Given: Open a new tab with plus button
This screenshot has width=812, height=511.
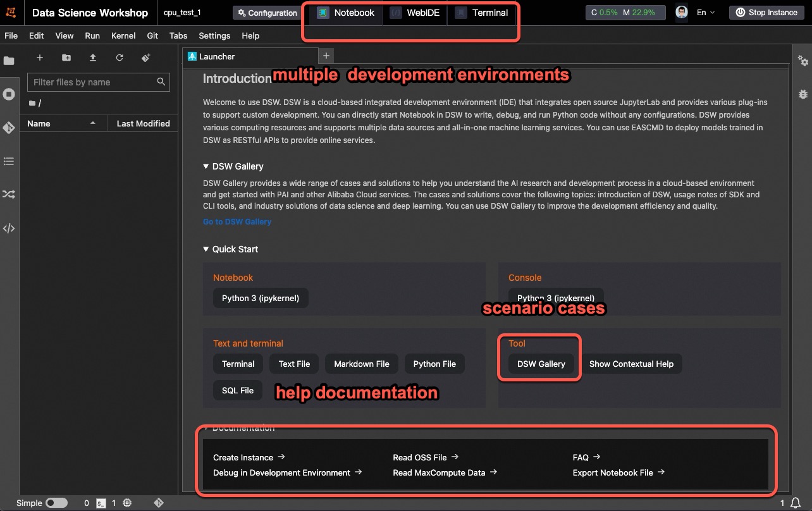Looking at the screenshot, I should point(326,56).
